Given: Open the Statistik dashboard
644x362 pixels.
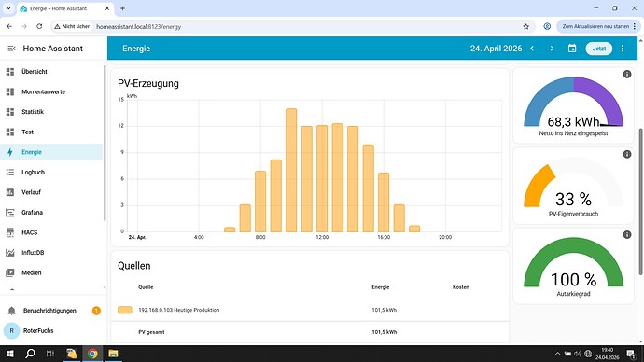Looking at the screenshot, I should click(x=51, y=112).
